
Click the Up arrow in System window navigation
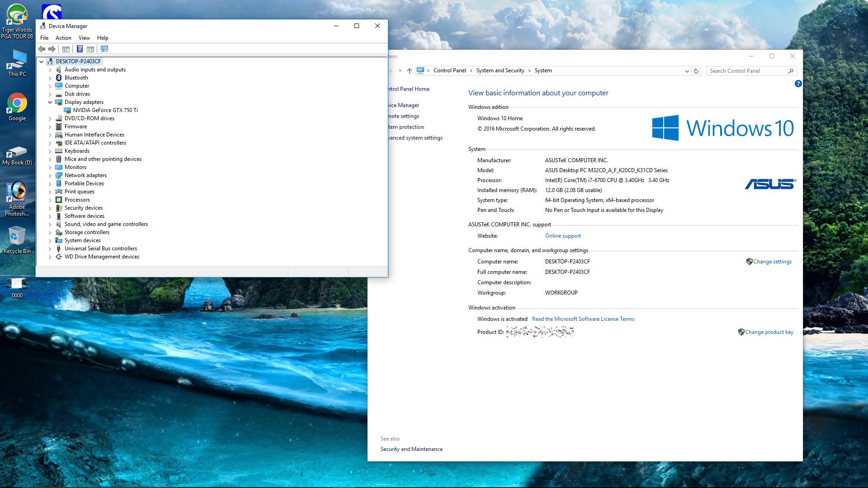[x=410, y=71]
